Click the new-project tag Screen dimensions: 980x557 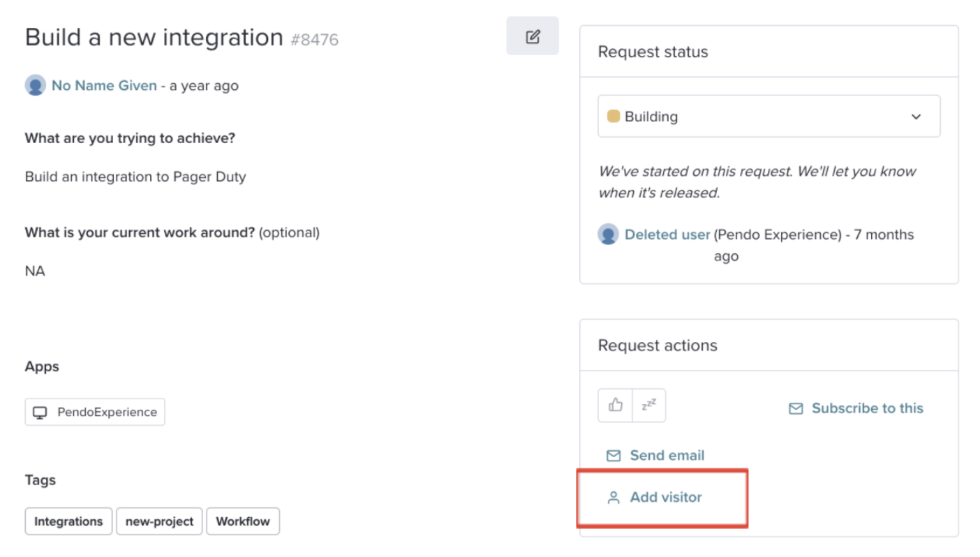click(x=159, y=521)
